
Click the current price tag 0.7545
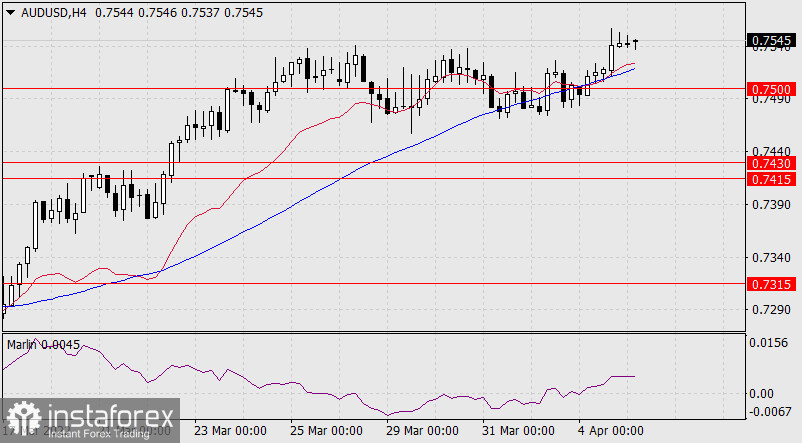(x=771, y=41)
